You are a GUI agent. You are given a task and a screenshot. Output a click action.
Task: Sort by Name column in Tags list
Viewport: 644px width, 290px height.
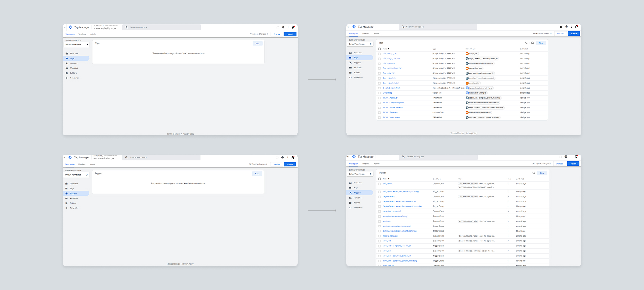pos(386,49)
